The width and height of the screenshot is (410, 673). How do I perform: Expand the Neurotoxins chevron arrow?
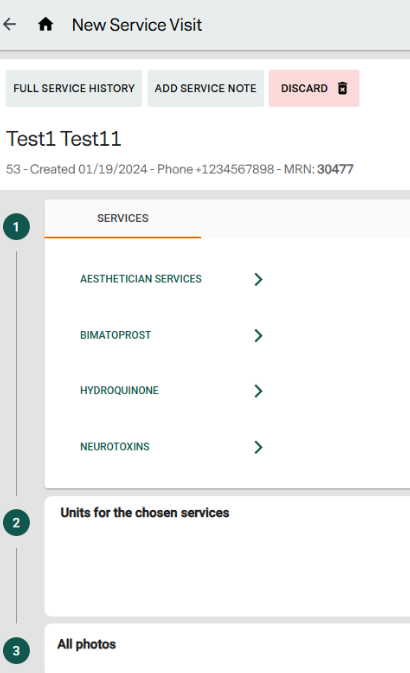pyautogui.click(x=258, y=447)
